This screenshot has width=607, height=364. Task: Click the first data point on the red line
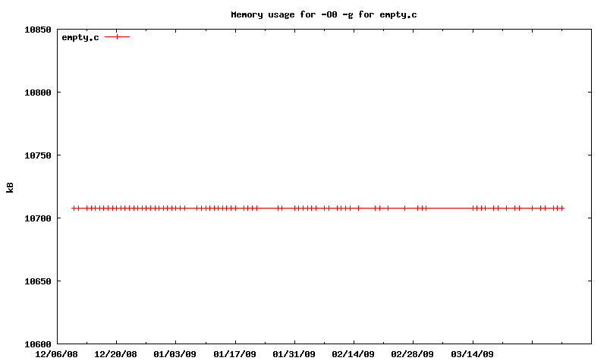(74, 208)
